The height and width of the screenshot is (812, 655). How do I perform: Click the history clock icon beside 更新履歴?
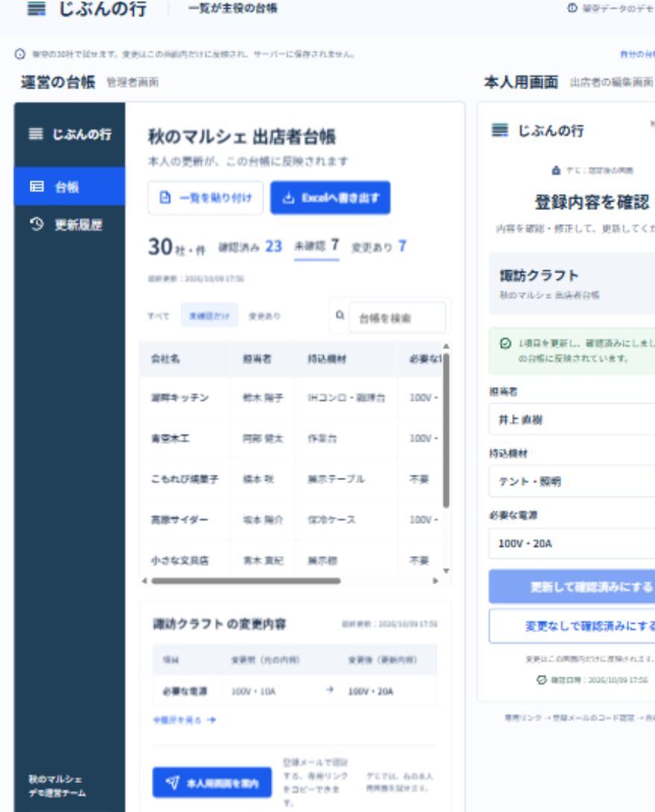pyautogui.click(x=36, y=224)
